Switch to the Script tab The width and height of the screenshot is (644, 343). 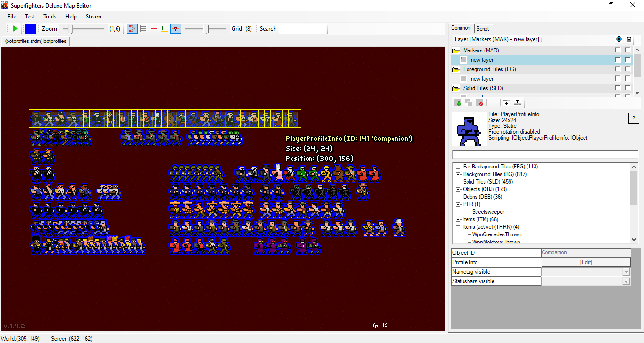coord(482,28)
